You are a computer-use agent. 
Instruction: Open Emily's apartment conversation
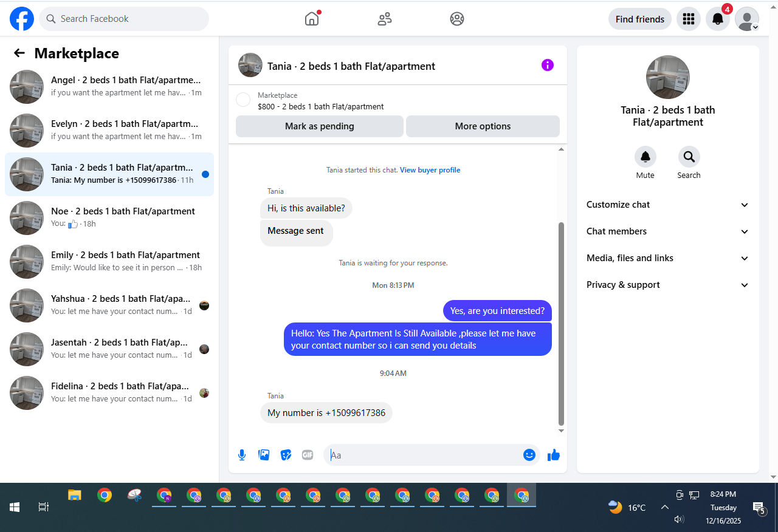pos(109,262)
